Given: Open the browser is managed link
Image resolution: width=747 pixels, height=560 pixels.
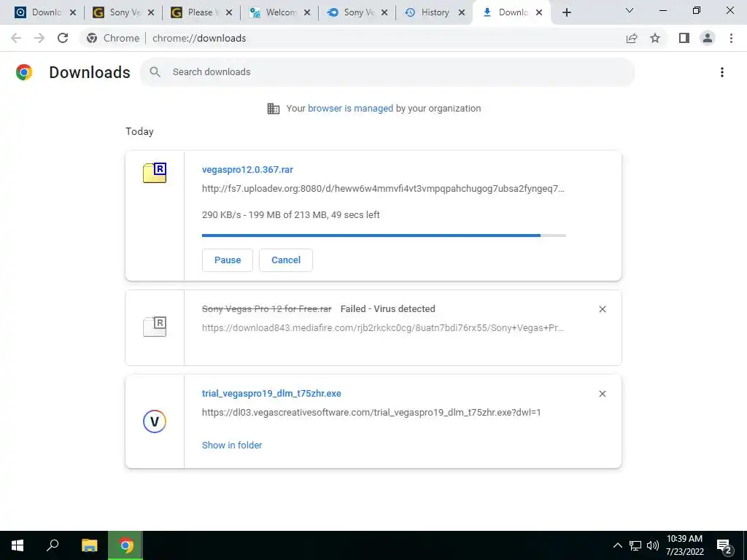Looking at the screenshot, I should [x=350, y=109].
